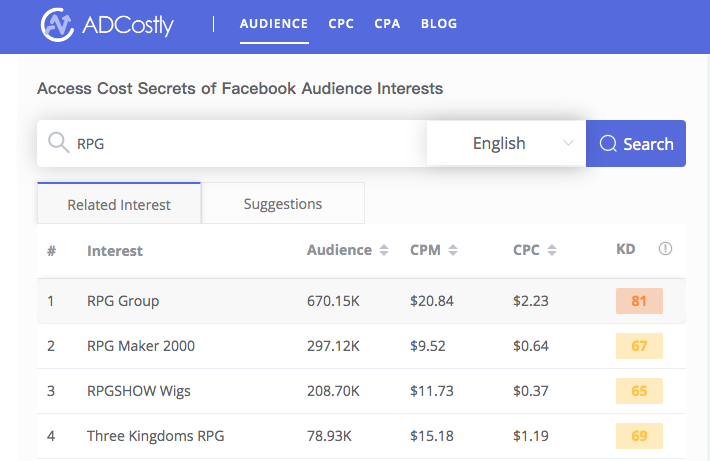Click the Interest column header

(115, 250)
